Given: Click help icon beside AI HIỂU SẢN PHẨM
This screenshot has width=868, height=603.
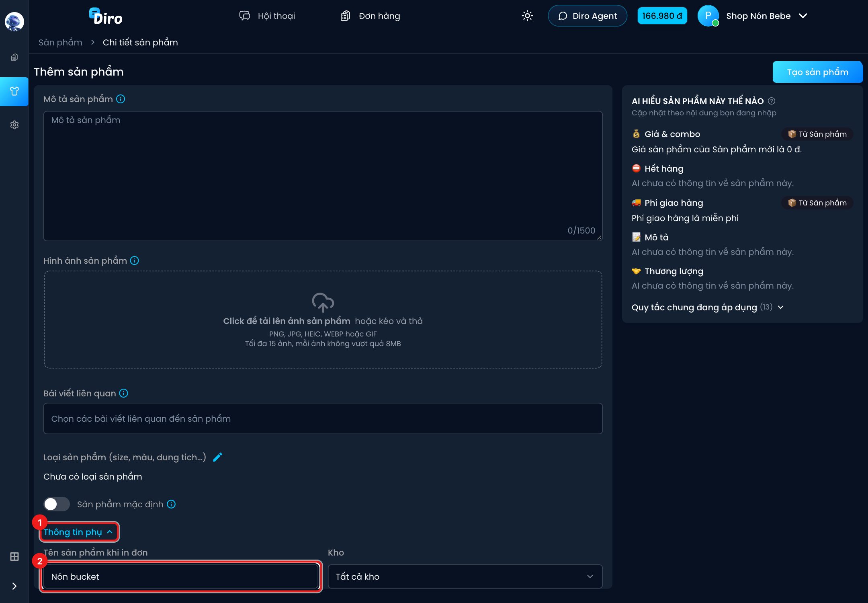Looking at the screenshot, I should point(772,101).
